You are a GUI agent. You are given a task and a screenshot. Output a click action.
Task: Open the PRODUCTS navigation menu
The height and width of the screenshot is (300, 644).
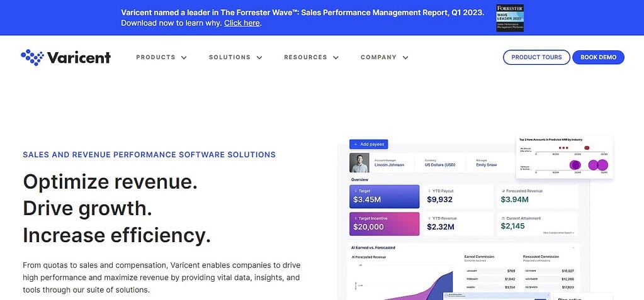[x=161, y=57]
